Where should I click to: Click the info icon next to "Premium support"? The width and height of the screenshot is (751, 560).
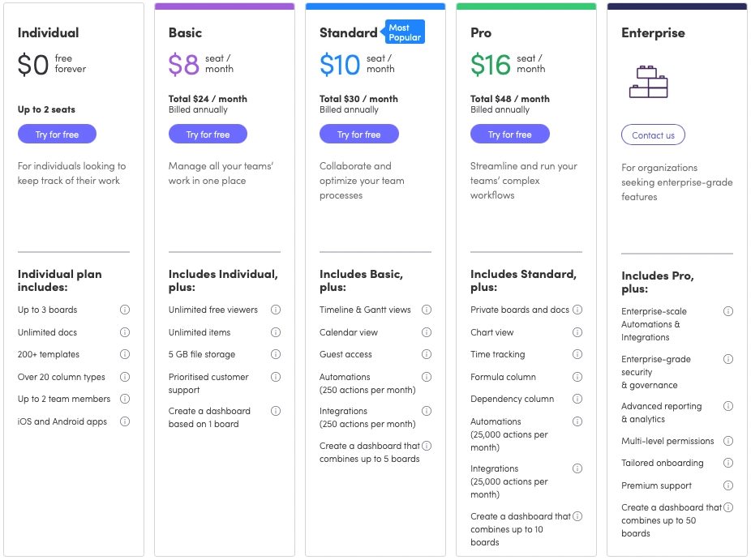(727, 485)
